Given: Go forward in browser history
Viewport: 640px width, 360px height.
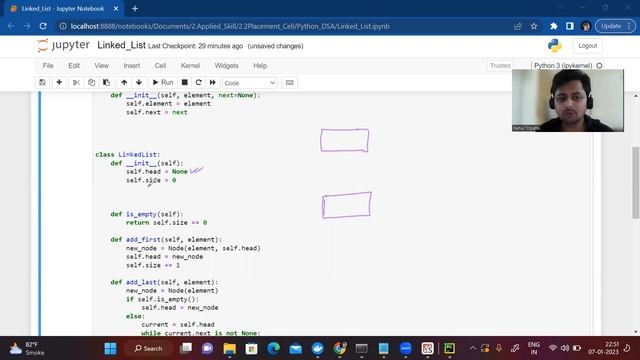Looking at the screenshot, I should pyautogui.click(x=27, y=26).
